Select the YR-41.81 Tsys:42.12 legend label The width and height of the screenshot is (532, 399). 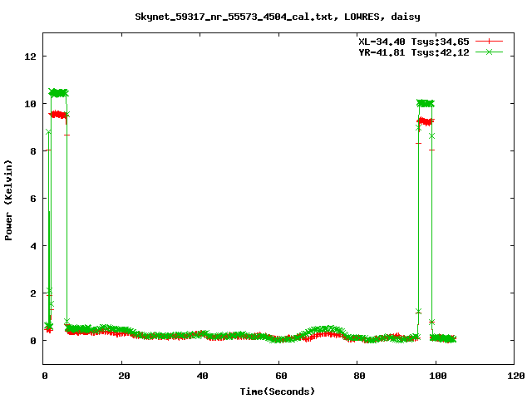tap(414, 52)
